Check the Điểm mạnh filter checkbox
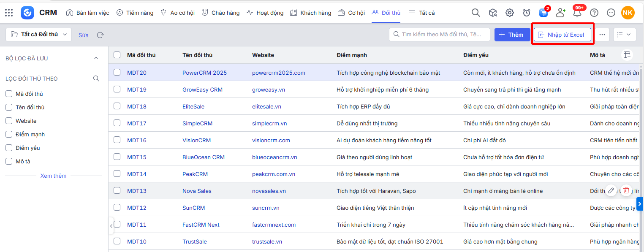 point(9,134)
